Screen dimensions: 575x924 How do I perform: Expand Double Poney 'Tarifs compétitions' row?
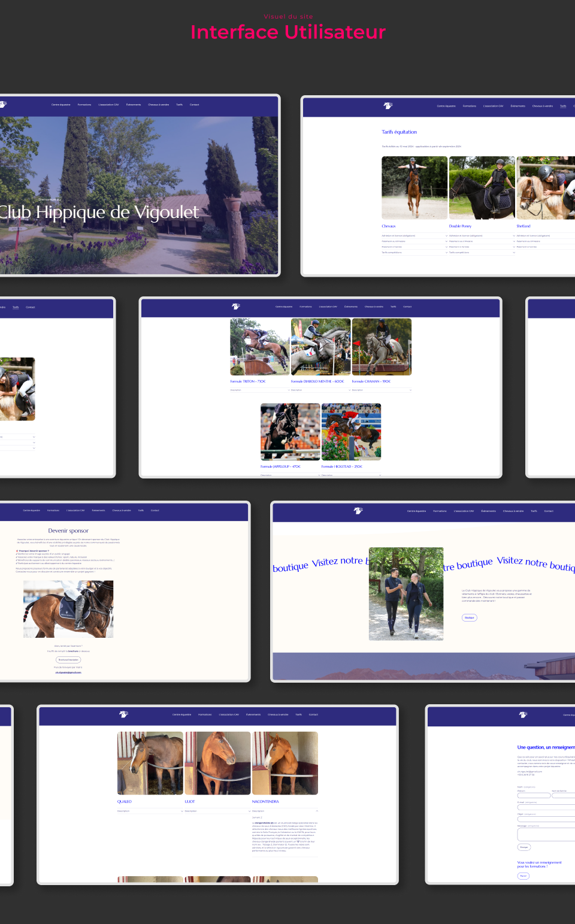(482, 252)
